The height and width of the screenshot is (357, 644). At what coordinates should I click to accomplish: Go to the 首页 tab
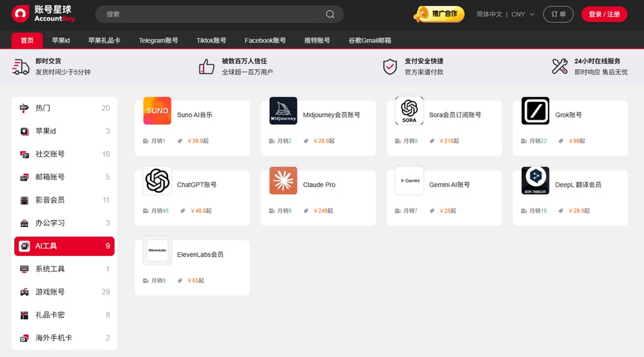27,41
